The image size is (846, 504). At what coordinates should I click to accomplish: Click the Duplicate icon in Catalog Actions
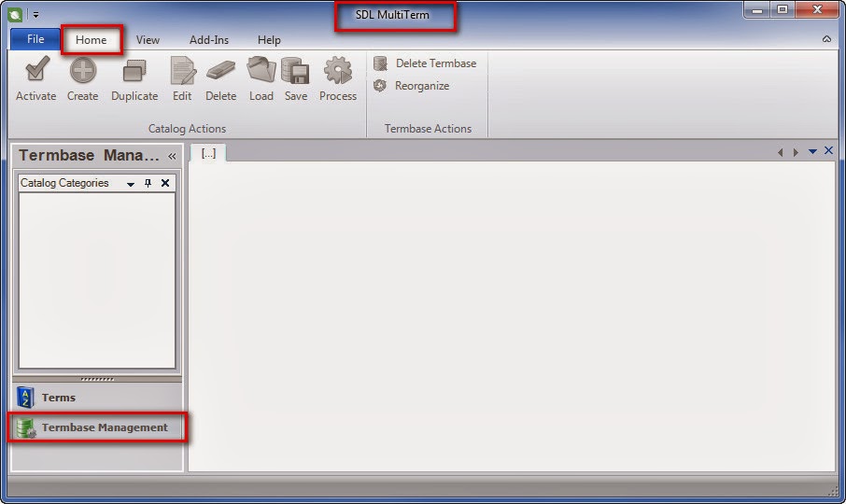134,71
